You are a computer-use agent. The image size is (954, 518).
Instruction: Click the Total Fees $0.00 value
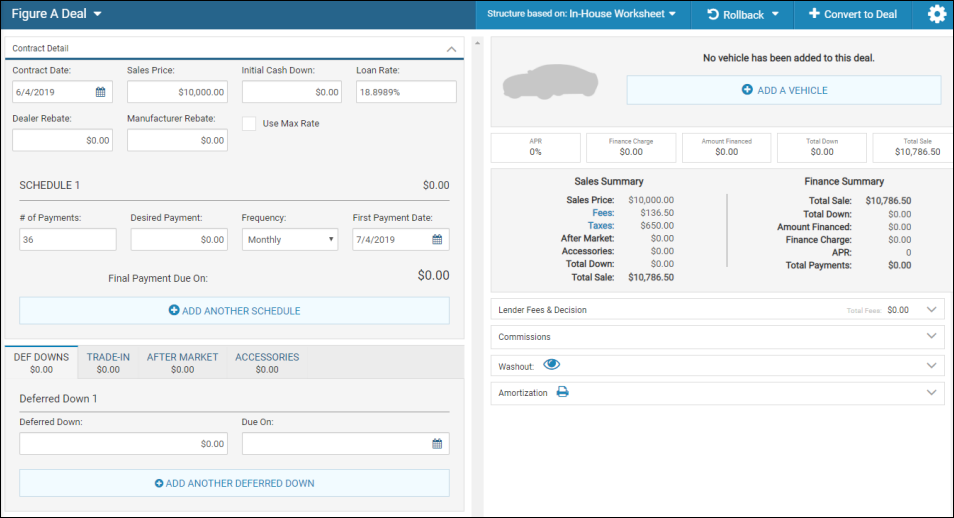898,310
